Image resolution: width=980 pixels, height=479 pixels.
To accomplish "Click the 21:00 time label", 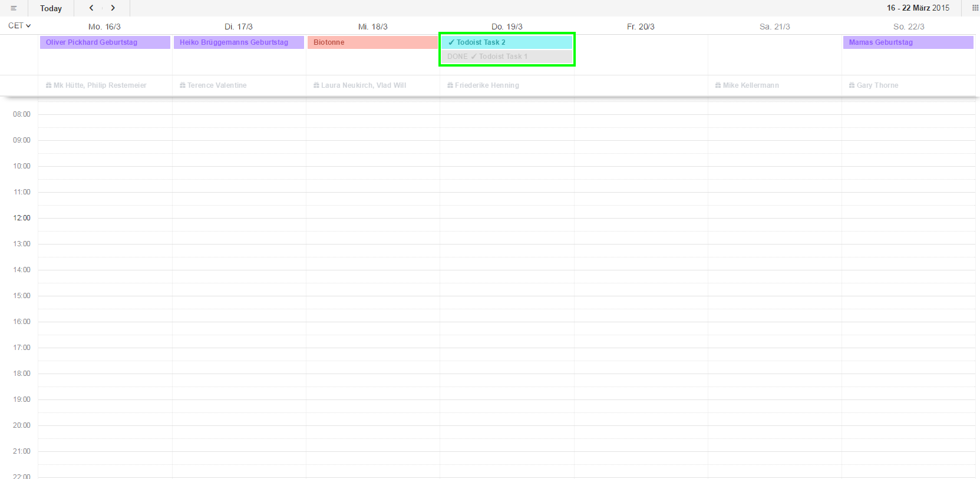I will (22, 451).
